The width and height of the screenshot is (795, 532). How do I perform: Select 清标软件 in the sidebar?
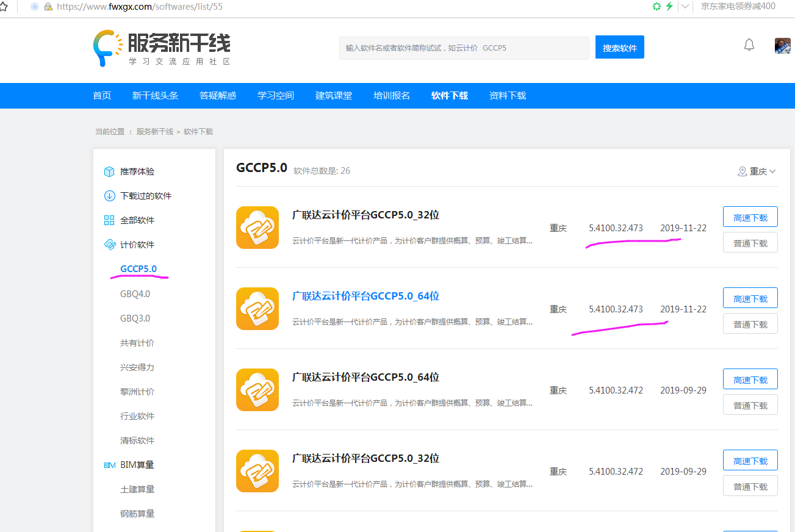(137, 440)
